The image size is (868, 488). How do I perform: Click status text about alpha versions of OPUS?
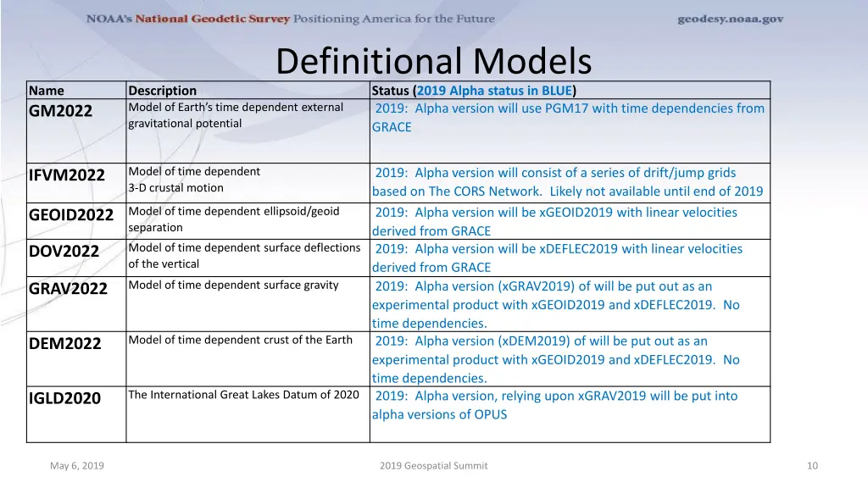[554, 405]
